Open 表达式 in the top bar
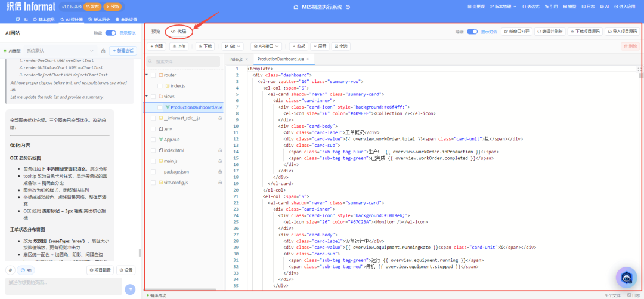This screenshot has width=644, height=299. click(x=531, y=7)
